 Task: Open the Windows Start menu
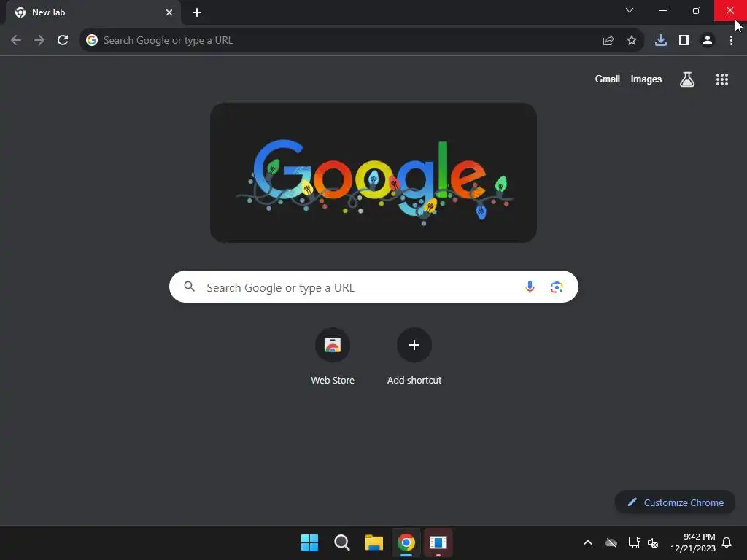tap(309, 542)
